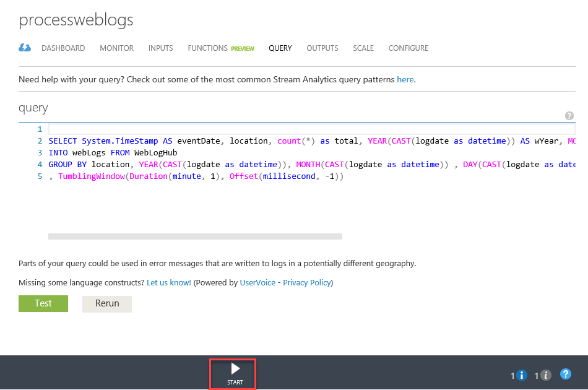Open the Monitor tab
The height and width of the screenshot is (390, 588).
(116, 48)
